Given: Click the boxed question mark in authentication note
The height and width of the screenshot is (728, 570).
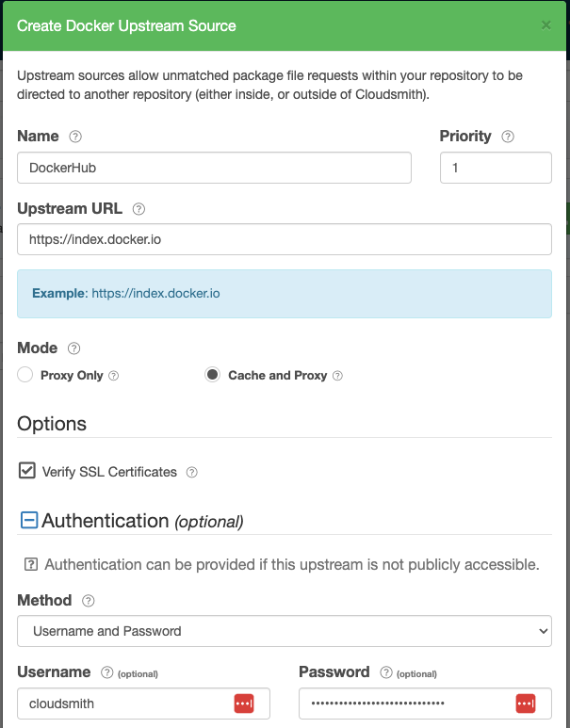Looking at the screenshot, I should pyautogui.click(x=31, y=564).
